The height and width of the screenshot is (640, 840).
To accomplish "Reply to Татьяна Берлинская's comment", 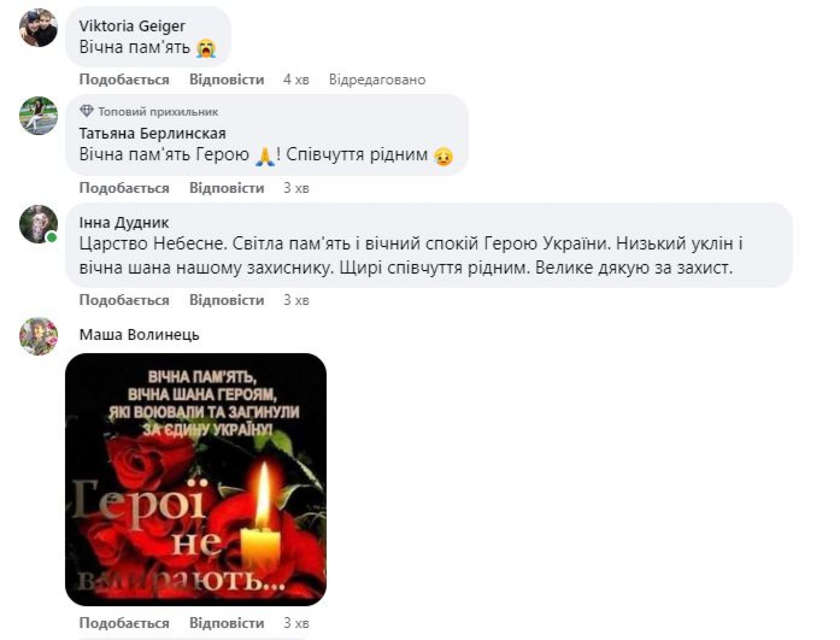I will coord(227,188).
